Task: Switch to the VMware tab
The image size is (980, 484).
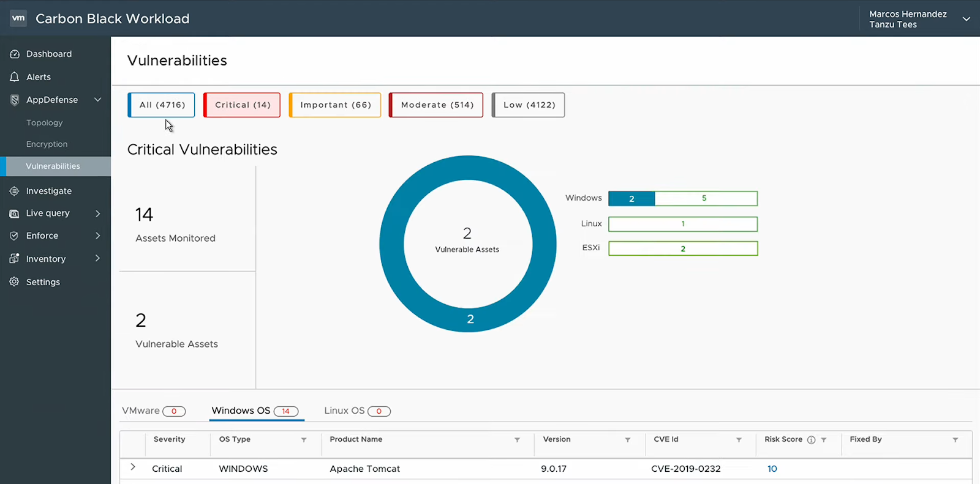Action: pyautogui.click(x=153, y=411)
